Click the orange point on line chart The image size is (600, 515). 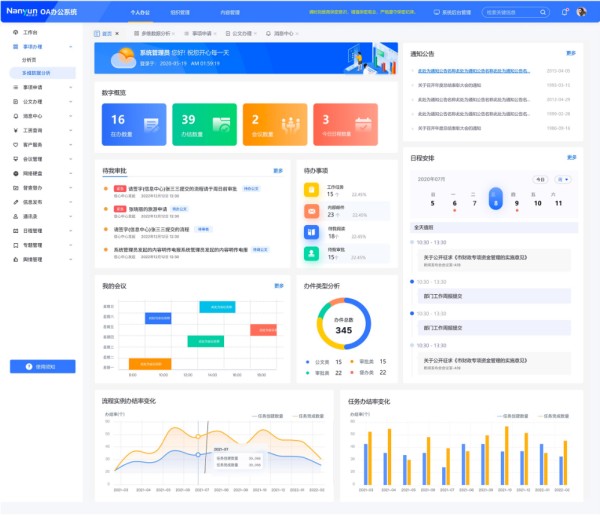(198, 436)
